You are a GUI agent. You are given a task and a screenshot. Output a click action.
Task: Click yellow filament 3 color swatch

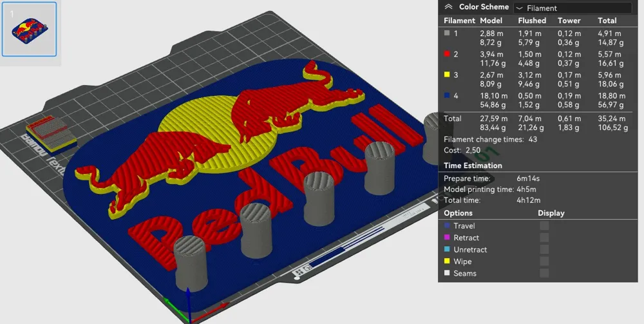pos(448,75)
